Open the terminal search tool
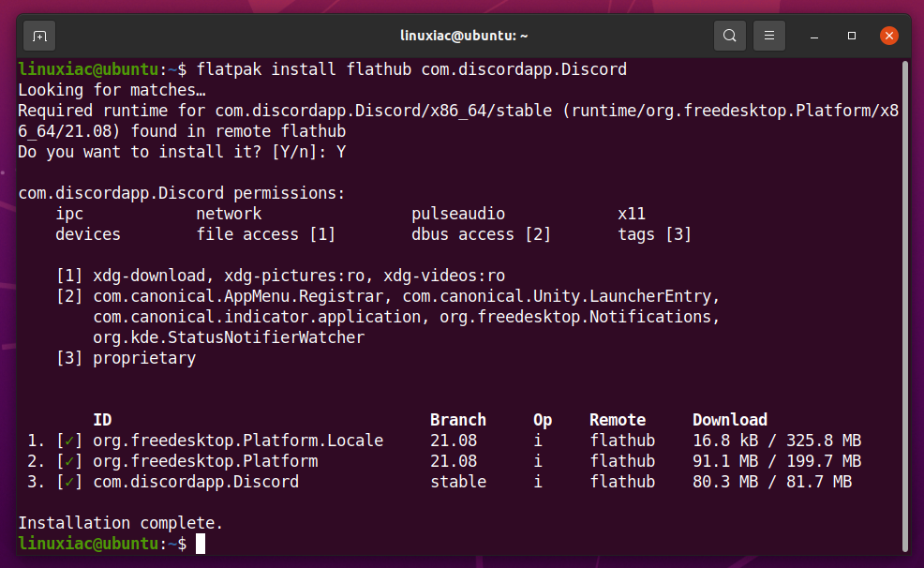The height and width of the screenshot is (568, 924). click(x=729, y=36)
